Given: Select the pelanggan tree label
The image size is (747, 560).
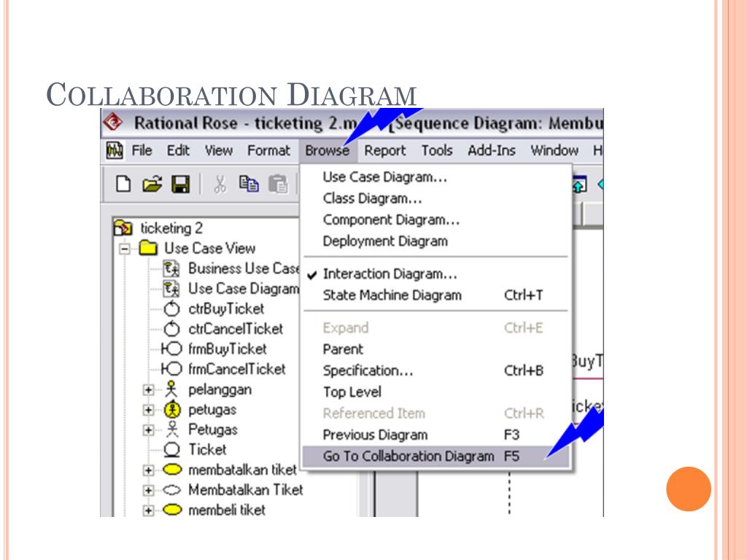Looking at the screenshot, I should (x=220, y=389).
